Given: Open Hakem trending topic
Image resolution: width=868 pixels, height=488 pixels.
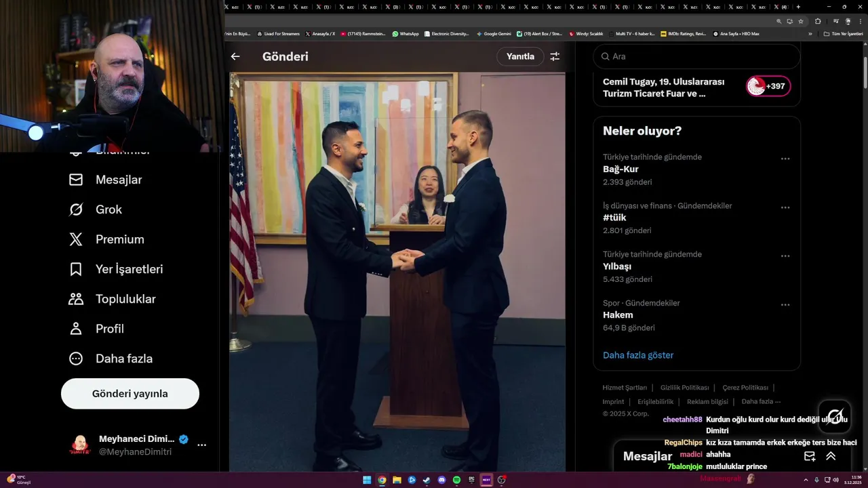Looking at the screenshot, I should 618,315.
